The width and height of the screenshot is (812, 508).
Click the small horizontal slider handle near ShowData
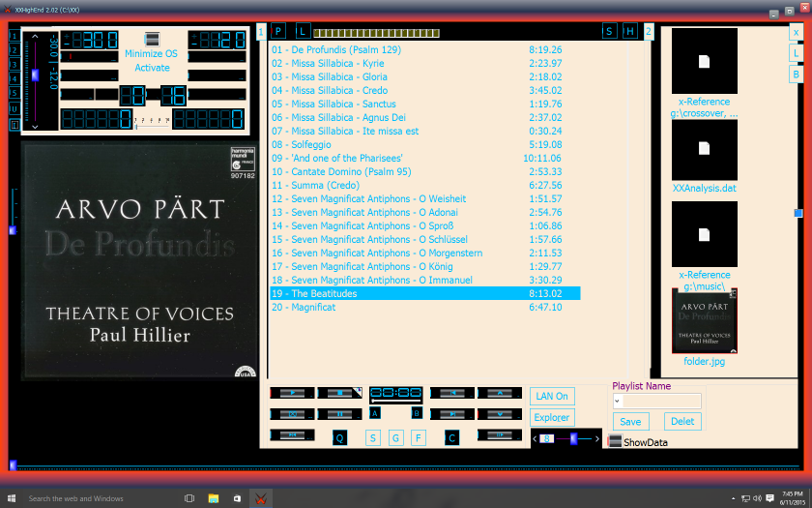tap(574, 438)
